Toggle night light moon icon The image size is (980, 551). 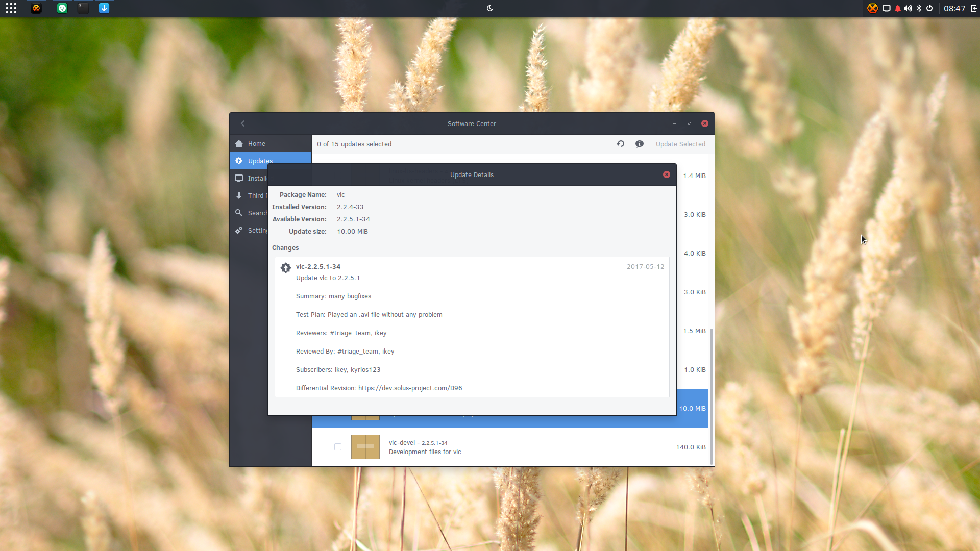[490, 8]
